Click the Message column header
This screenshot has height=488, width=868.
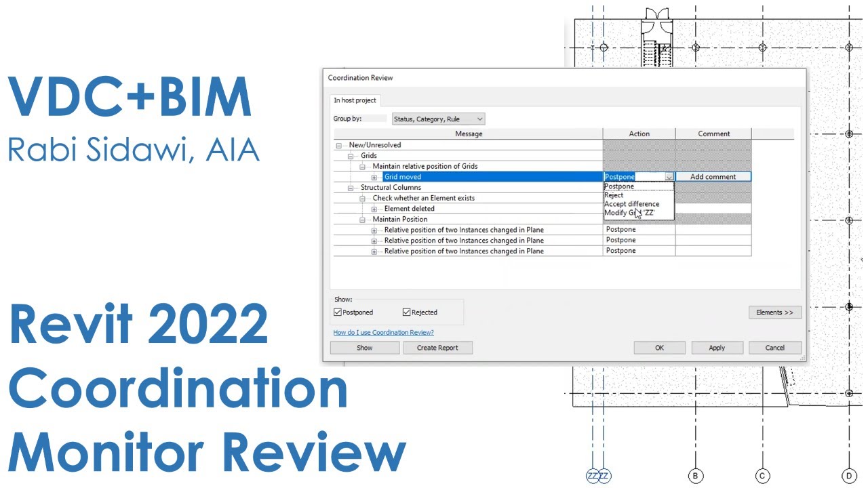point(469,134)
